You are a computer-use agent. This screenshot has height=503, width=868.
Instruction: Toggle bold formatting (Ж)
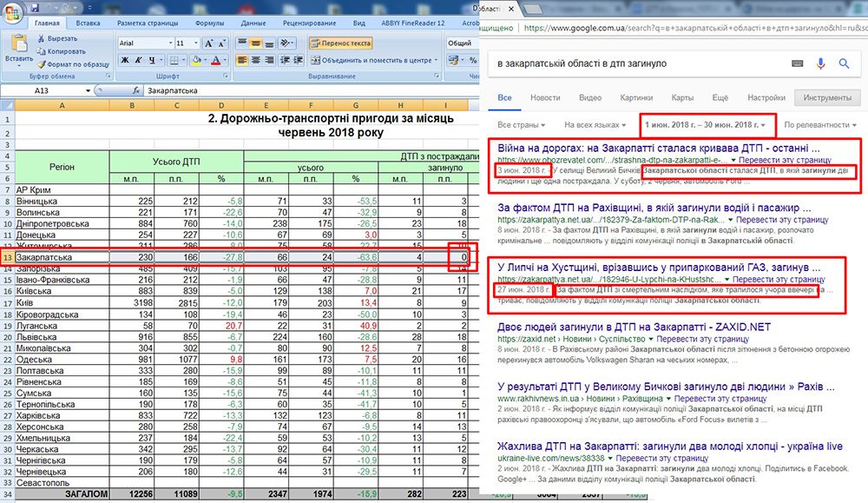124,60
